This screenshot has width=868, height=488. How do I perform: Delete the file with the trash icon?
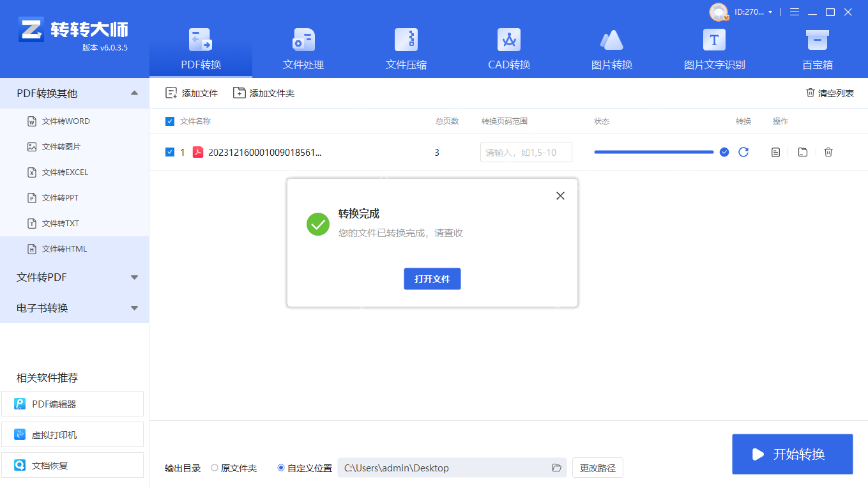(828, 152)
